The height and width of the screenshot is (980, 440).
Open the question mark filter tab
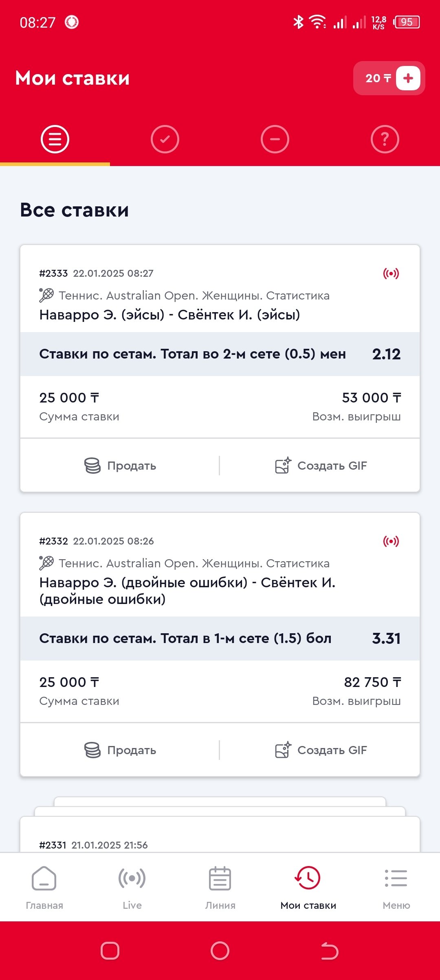pyautogui.click(x=385, y=139)
